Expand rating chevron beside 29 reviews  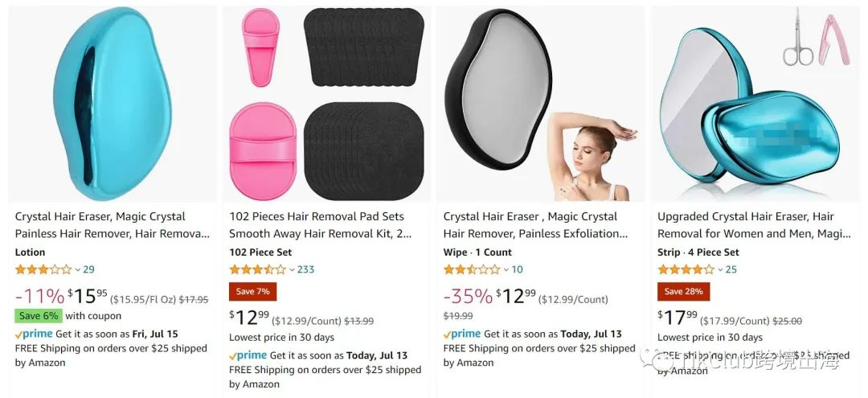(x=77, y=270)
